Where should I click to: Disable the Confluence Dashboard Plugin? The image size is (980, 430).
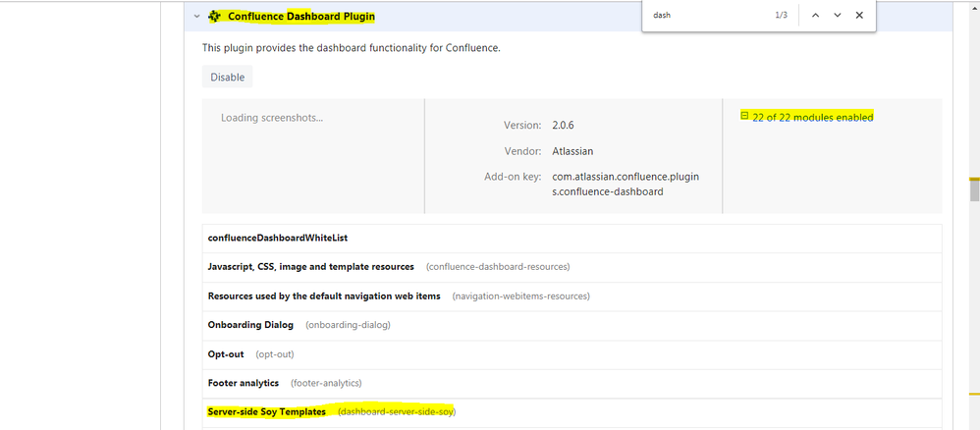[x=228, y=77]
